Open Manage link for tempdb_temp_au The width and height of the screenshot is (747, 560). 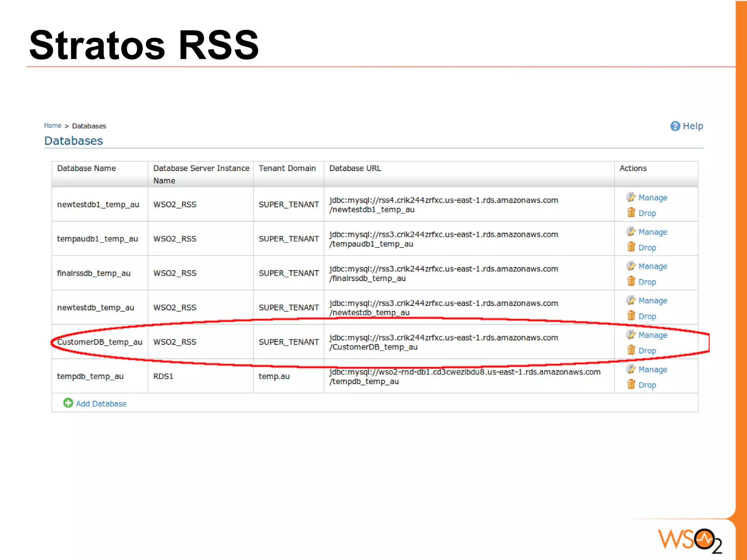click(653, 370)
